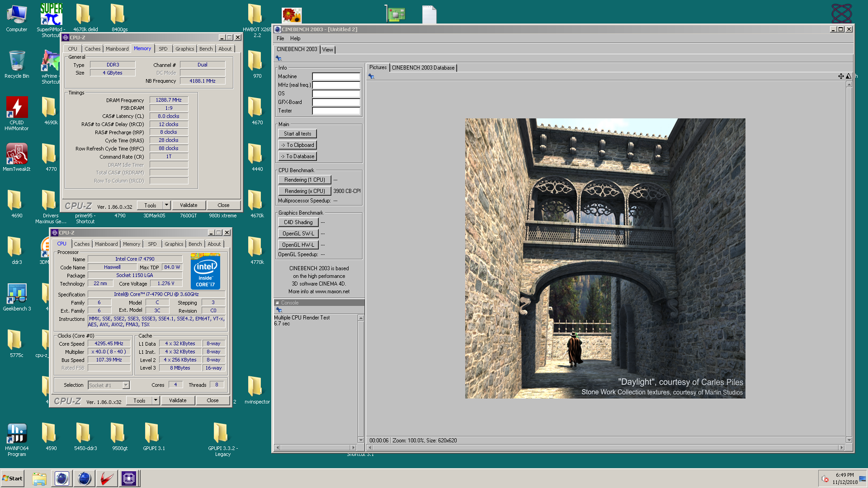The height and width of the screenshot is (488, 868).
Task: Launch Geekbench 3 desktop icon
Action: [17, 297]
